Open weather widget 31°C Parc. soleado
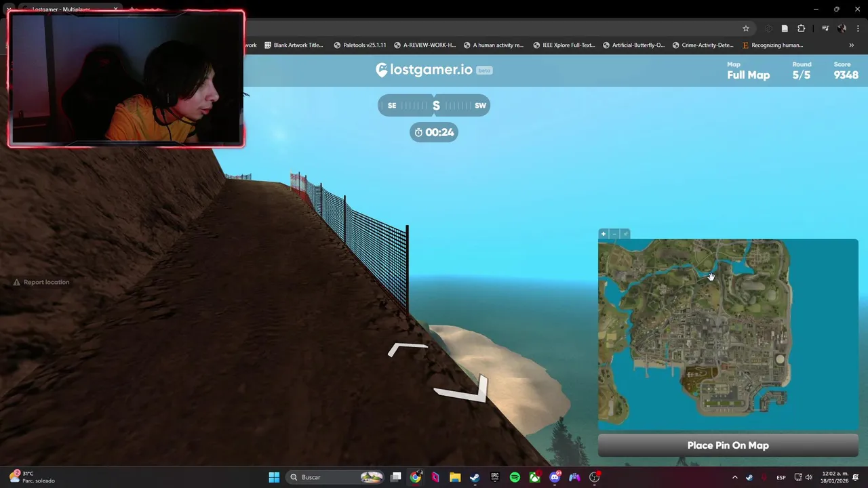The width and height of the screenshot is (868, 488). (33, 477)
